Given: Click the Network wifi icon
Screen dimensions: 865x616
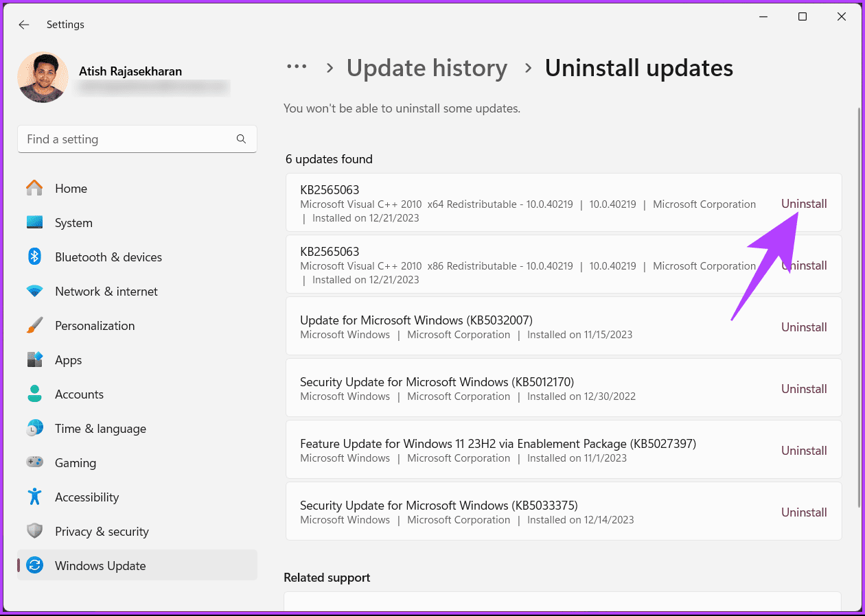Looking at the screenshot, I should [x=34, y=291].
